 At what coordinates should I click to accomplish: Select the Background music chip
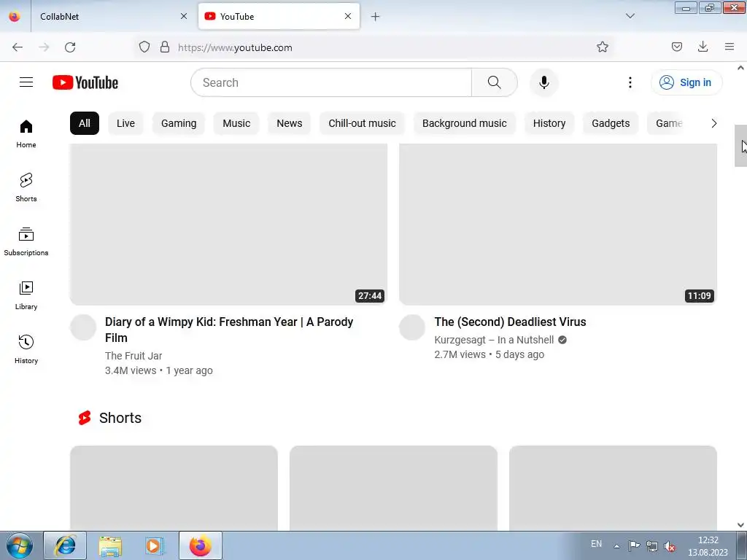pyautogui.click(x=465, y=123)
